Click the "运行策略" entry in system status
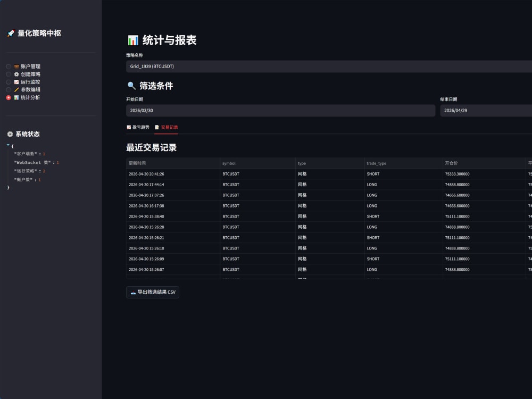Image resolution: width=532 pixels, height=399 pixels. (29, 171)
